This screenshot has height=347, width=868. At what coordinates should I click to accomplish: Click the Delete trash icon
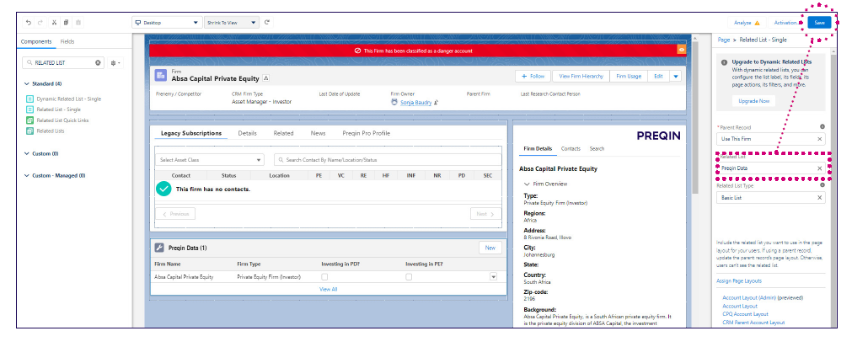point(78,23)
